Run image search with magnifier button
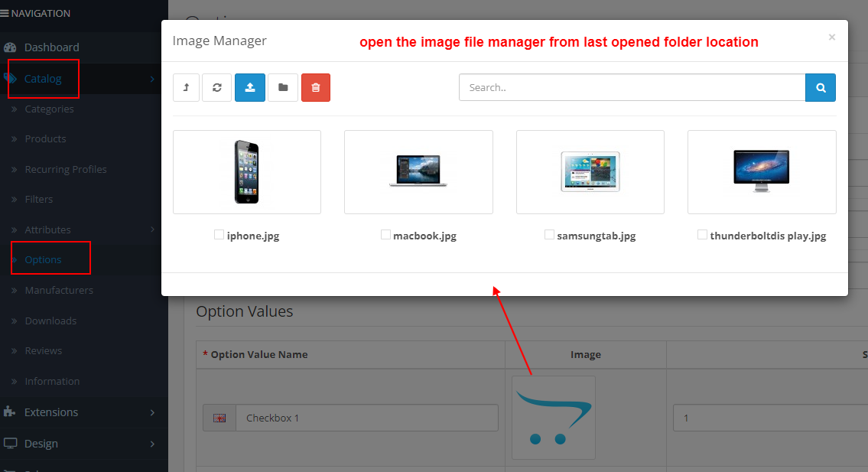The width and height of the screenshot is (868, 472). [820, 87]
